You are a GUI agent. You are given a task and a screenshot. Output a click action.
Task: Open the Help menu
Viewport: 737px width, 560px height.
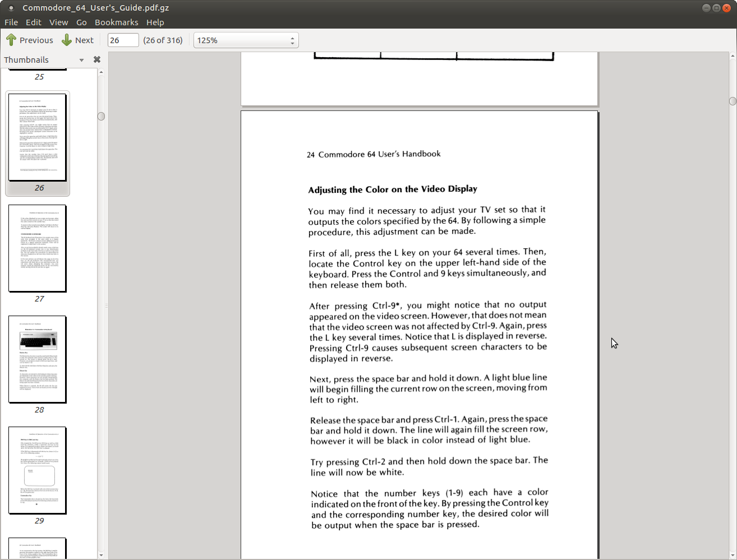tap(155, 22)
